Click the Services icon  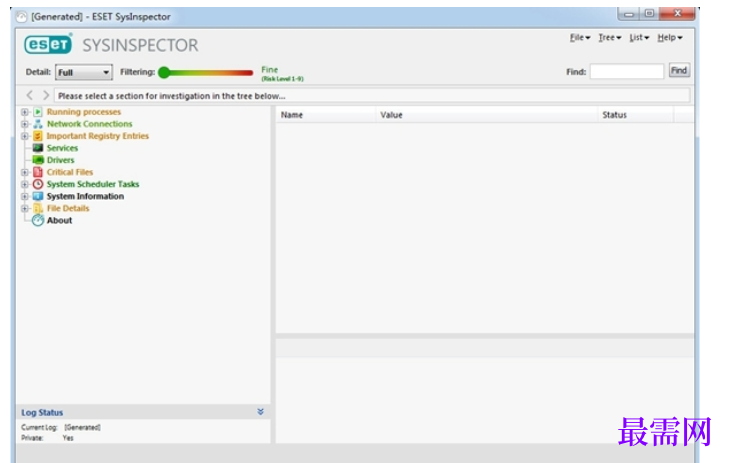[38, 148]
